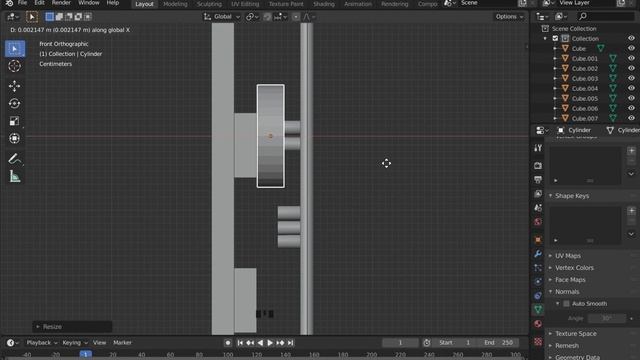Activate the Move tool

pos(15,86)
